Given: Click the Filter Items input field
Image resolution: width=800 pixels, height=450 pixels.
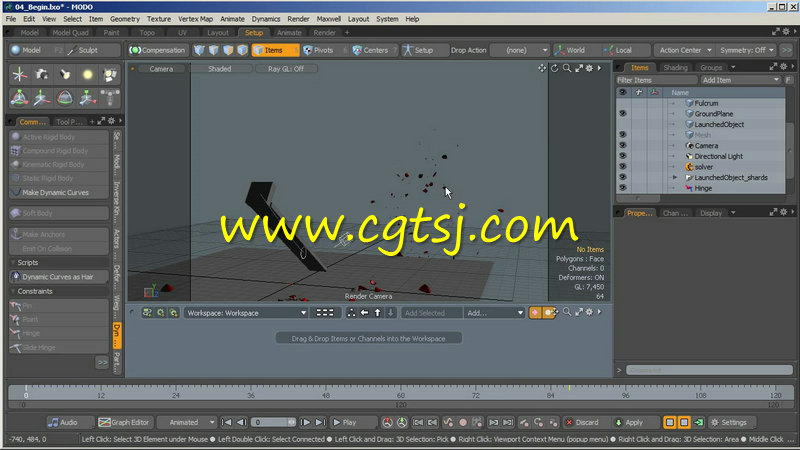Looking at the screenshot, I should coord(656,80).
